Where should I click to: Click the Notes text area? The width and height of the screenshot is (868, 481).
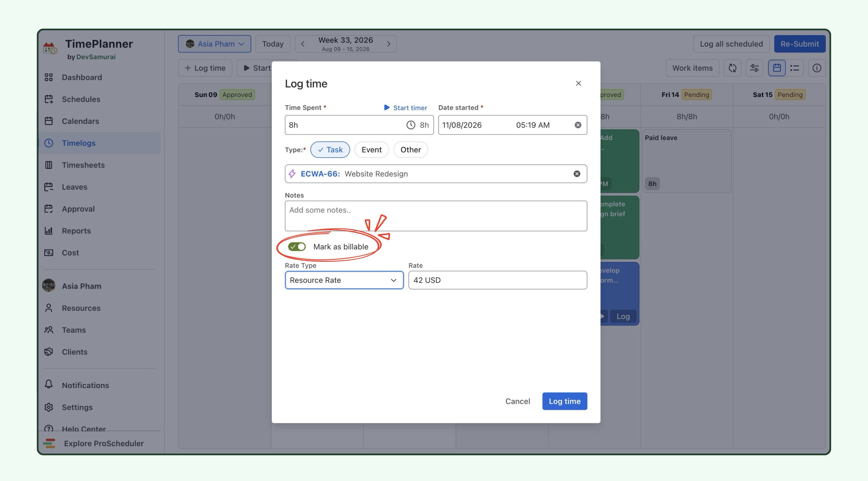[x=436, y=216]
